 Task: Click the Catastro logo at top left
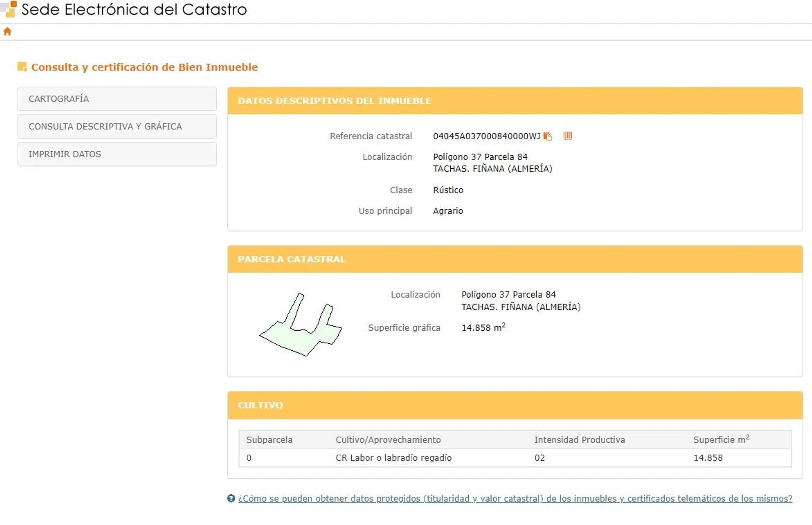(x=9, y=8)
